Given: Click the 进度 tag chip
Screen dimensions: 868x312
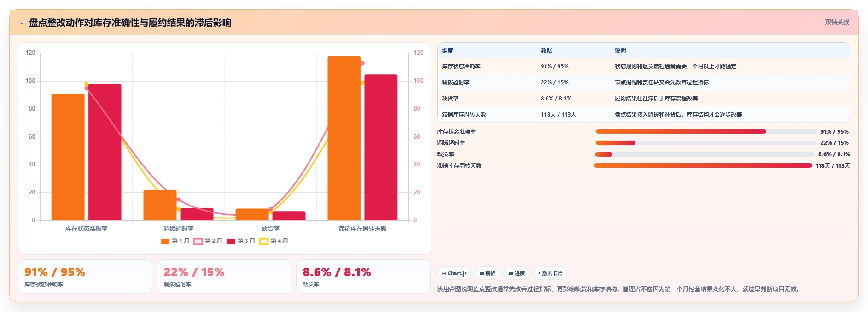Looking at the screenshot, I should [517, 273].
